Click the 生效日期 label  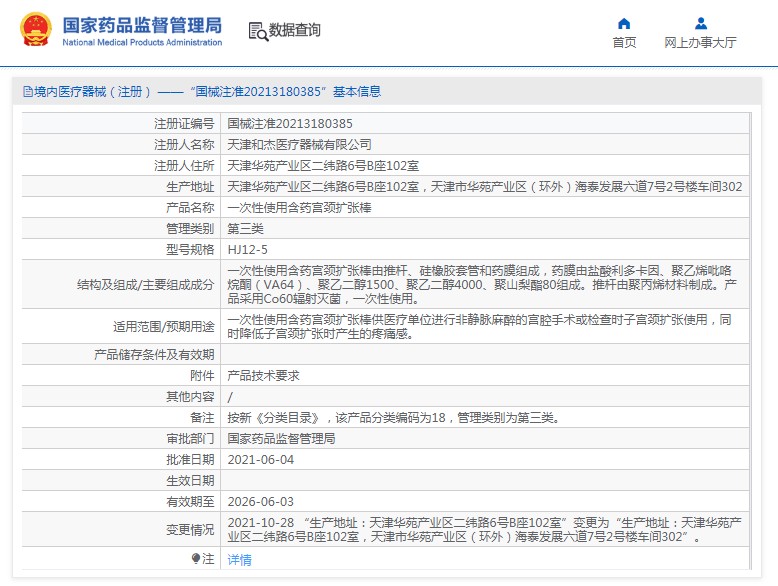coord(191,481)
